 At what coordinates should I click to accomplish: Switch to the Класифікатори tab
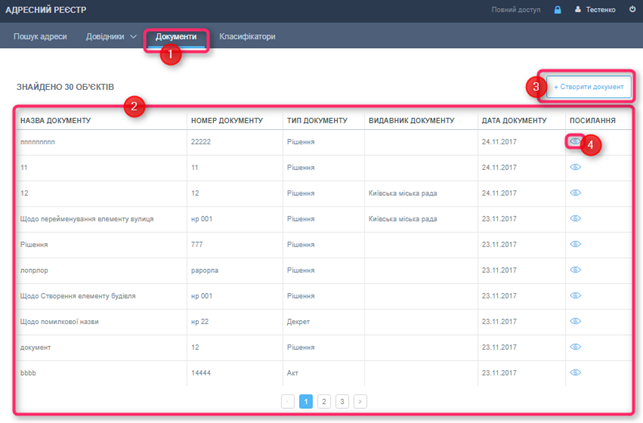coord(247,37)
